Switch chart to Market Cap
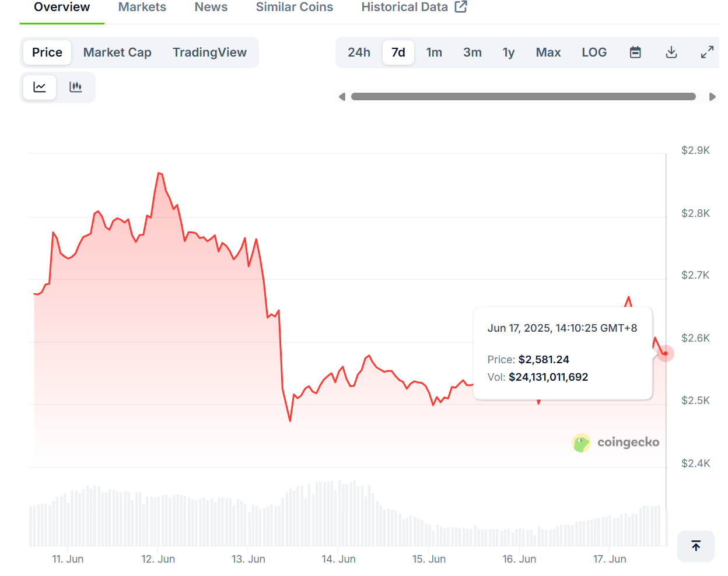Image resolution: width=728 pixels, height=576 pixels. 117,52
